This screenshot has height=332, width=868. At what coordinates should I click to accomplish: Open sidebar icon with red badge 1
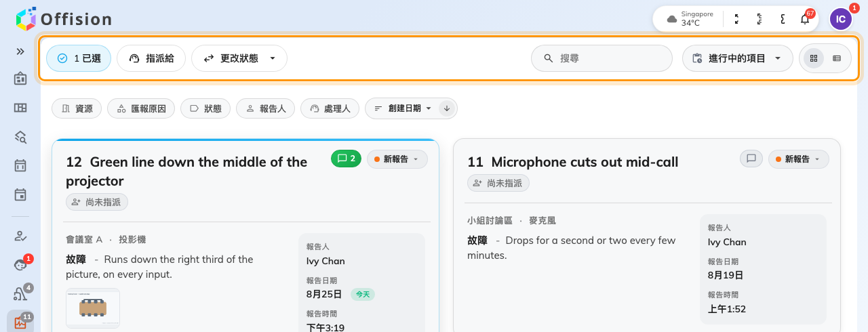coord(20,265)
